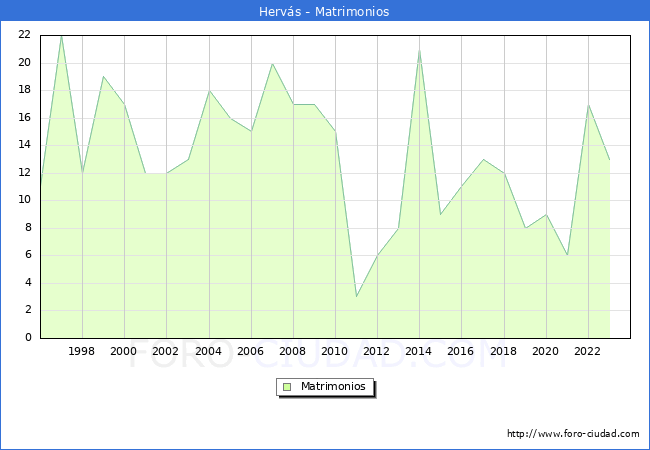Image resolution: width=650 pixels, height=450 pixels.
Task: Click the 2007 peak data point at 20
Action: coord(272,64)
